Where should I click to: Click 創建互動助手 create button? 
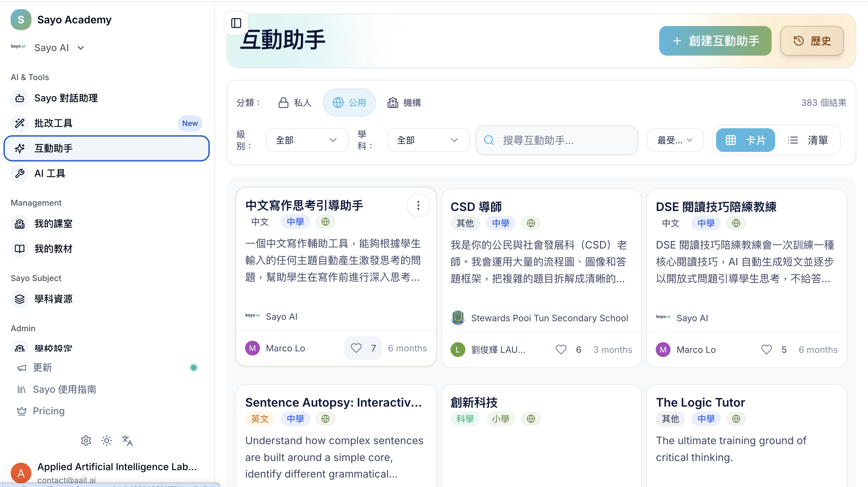pyautogui.click(x=715, y=41)
